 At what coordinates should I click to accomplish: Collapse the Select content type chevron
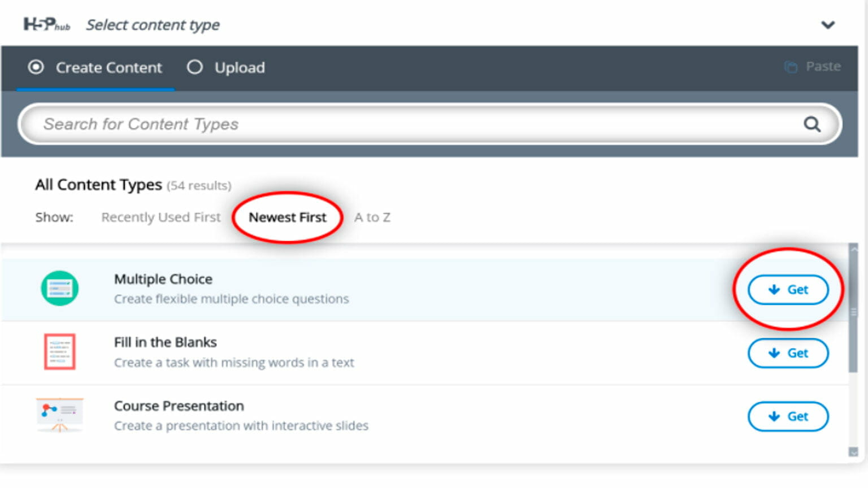(x=828, y=25)
